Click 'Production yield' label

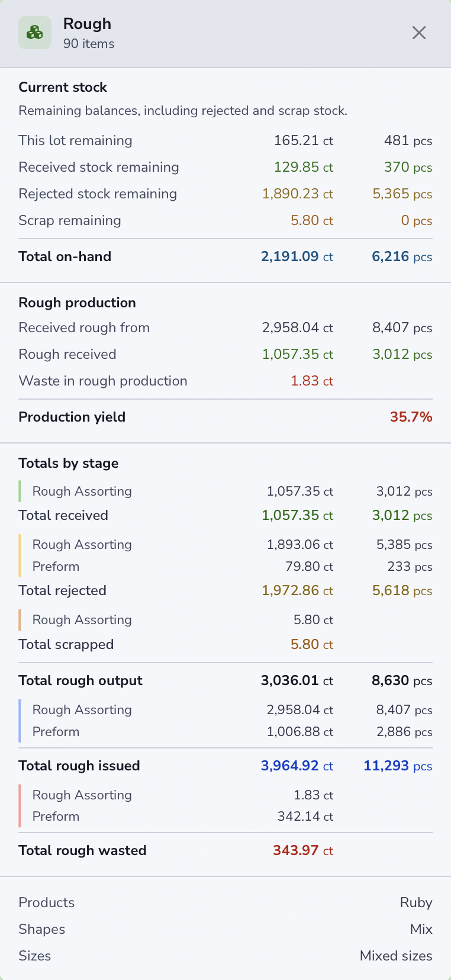coord(72,417)
